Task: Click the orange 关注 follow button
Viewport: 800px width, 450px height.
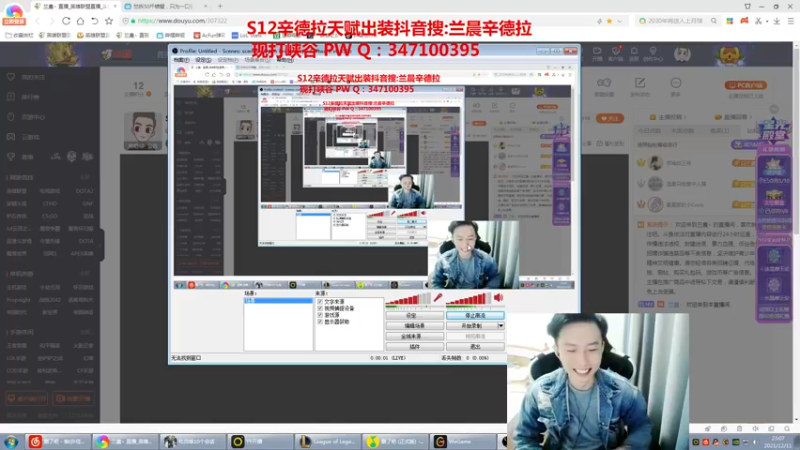Action: (x=609, y=118)
